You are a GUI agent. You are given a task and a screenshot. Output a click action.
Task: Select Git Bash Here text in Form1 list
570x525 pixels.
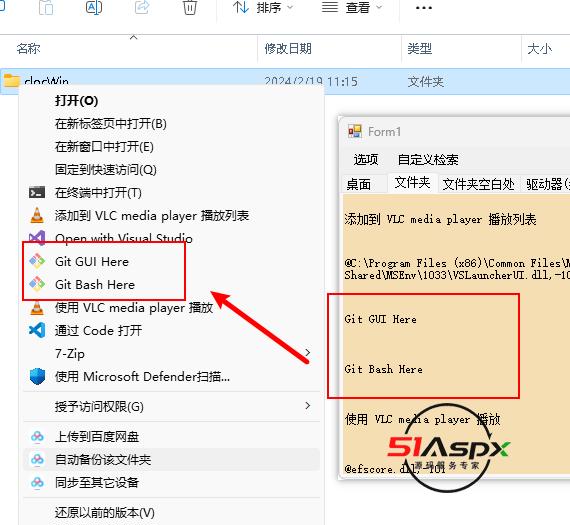pyautogui.click(x=383, y=369)
